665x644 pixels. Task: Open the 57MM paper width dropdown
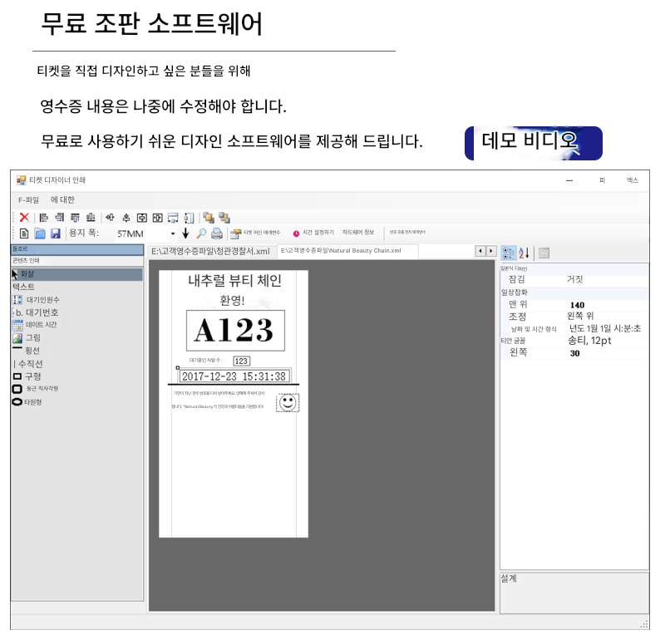(x=173, y=234)
